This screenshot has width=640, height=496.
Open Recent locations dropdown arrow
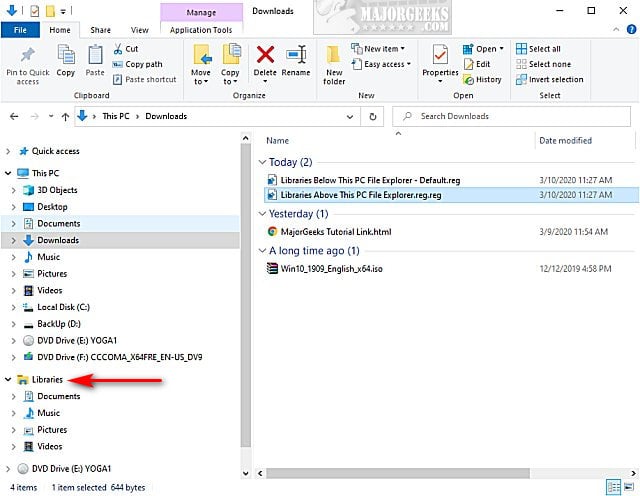pyautogui.click(x=51, y=117)
